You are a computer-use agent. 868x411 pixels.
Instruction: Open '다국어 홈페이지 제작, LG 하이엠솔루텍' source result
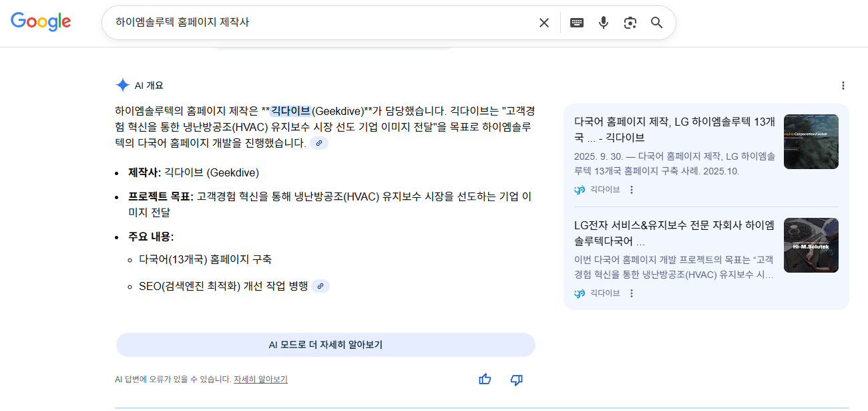[x=674, y=130]
